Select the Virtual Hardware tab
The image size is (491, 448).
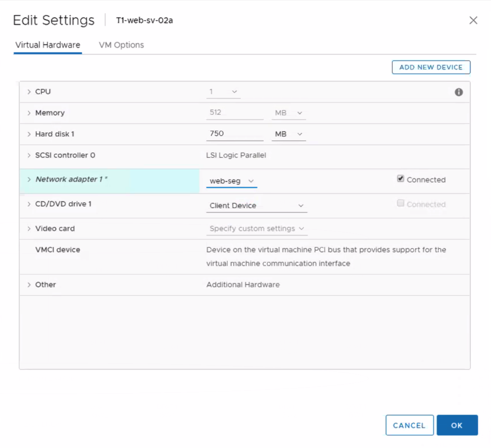click(x=48, y=45)
